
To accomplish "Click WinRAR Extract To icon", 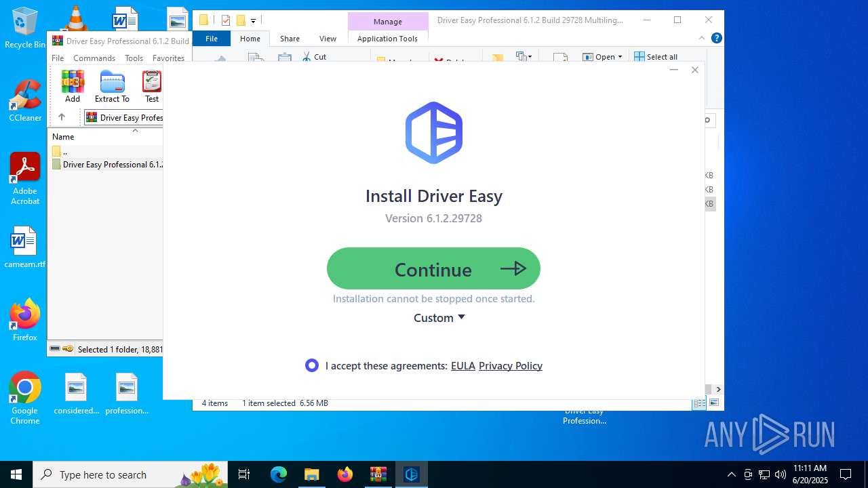I will tap(112, 87).
